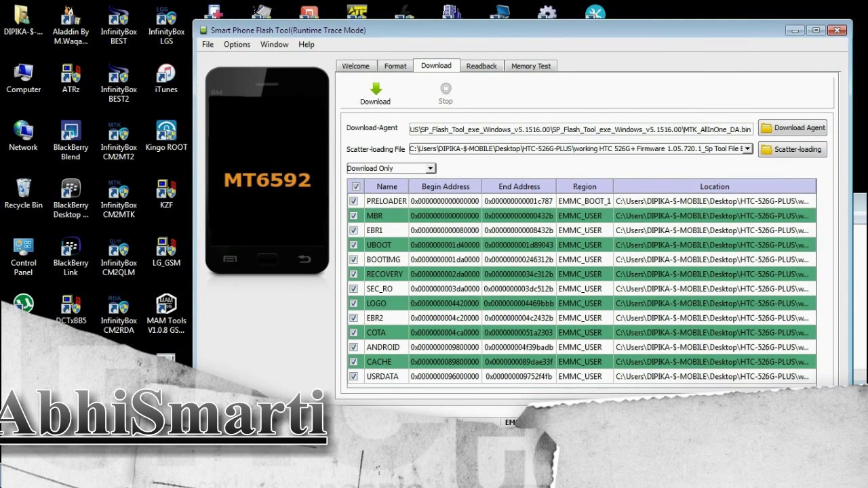
Task: Open the Aladdin By M.Waqas desktop icon
Action: (x=71, y=24)
